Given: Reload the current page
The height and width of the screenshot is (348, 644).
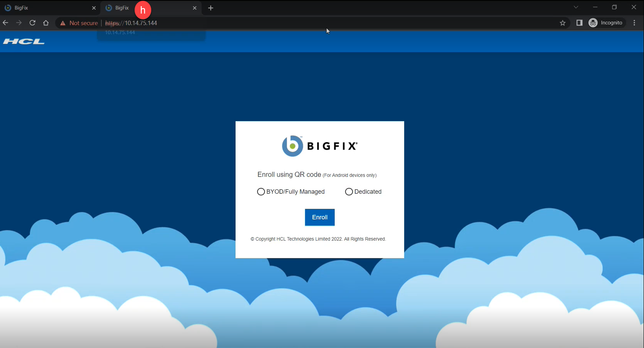Looking at the screenshot, I should point(32,23).
